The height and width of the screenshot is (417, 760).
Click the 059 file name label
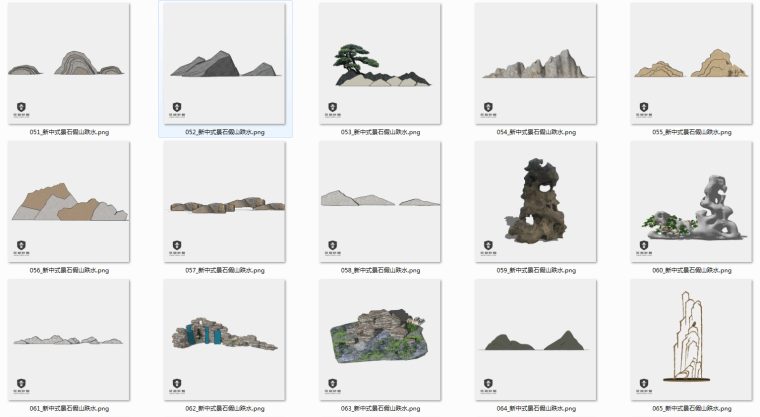pyautogui.click(x=536, y=270)
